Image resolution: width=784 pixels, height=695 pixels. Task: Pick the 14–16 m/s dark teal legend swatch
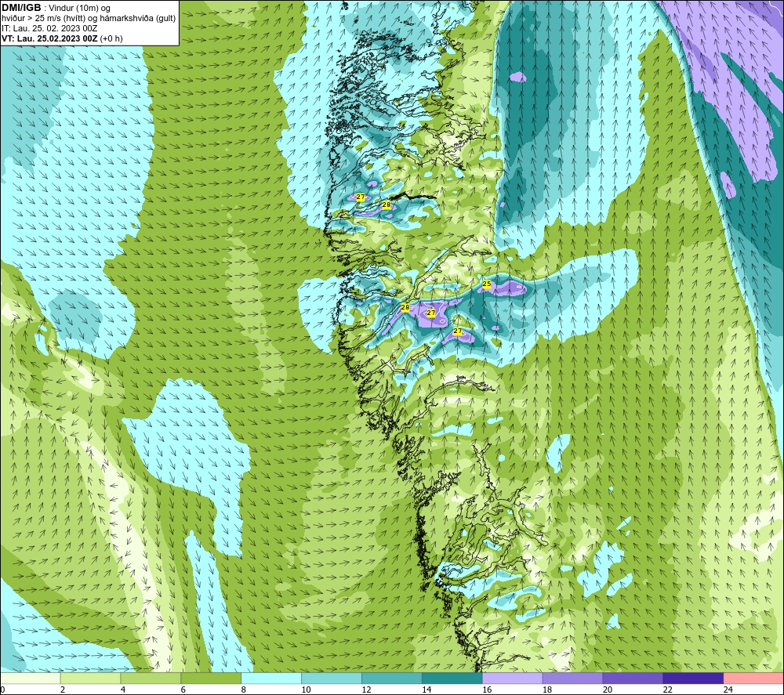(x=452, y=679)
